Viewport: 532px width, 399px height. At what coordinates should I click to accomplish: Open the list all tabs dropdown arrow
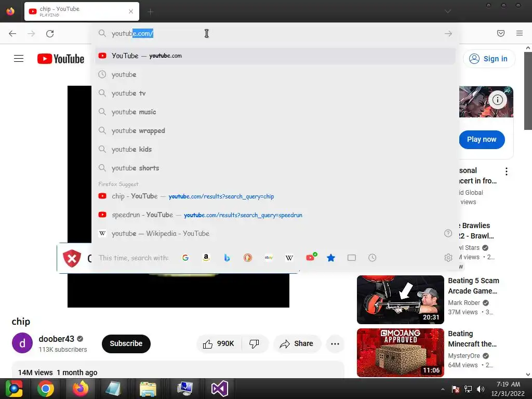coord(448,11)
